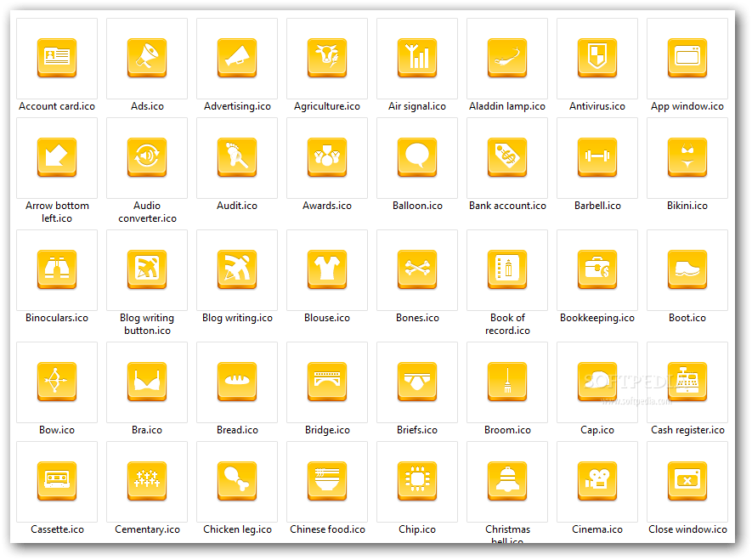Click the Binoculars icon
The width and height of the screenshot is (752, 560).
pyautogui.click(x=56, y=269)
